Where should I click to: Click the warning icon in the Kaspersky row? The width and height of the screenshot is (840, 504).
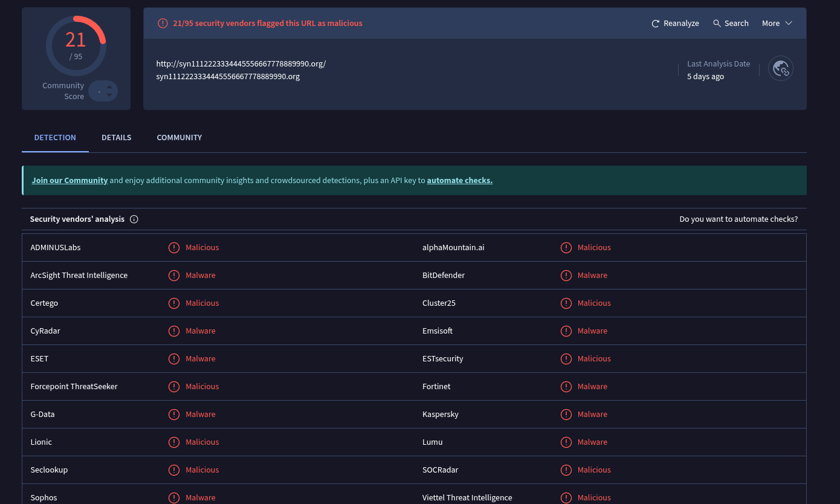[x=566, y=415]
